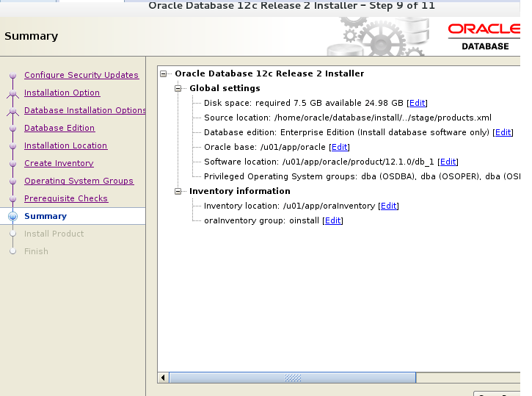532x396 pixels.
Task: Click the horizontal scrollbar thumb
Action: pyautogui.click(x=293, y=378)
